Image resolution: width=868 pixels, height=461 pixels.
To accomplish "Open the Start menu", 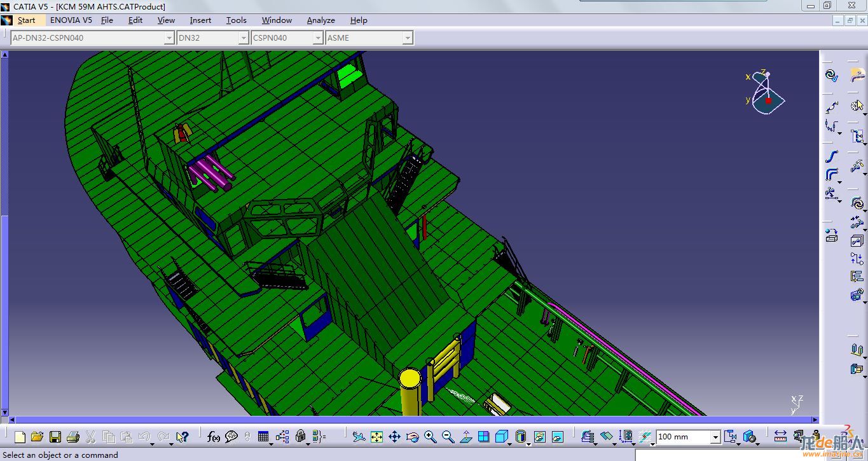I will click(x=26, y=20).
